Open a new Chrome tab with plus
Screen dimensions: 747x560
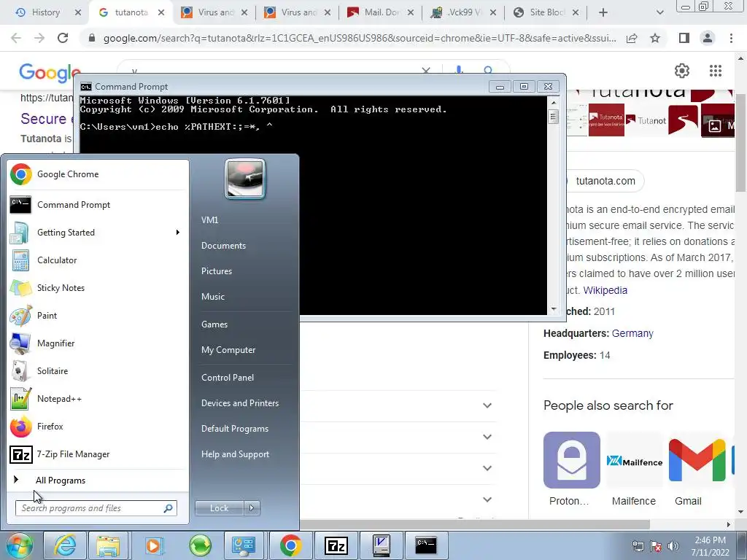[603, 13]
